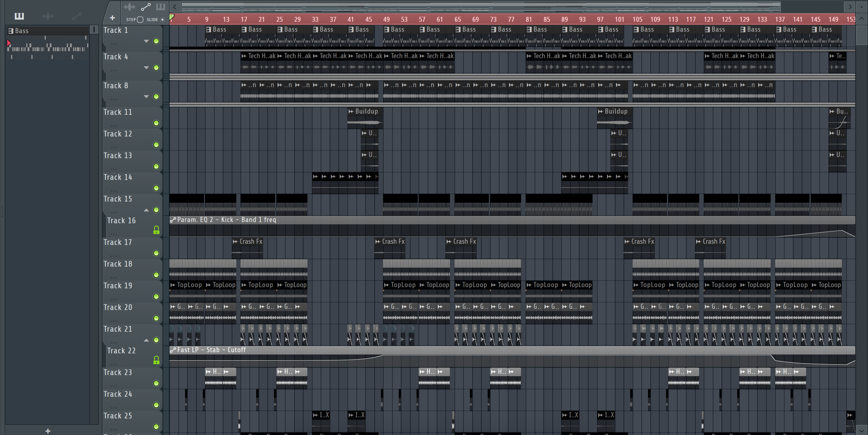Mute Track 23 with its green LED

click(x=156, y=383)
